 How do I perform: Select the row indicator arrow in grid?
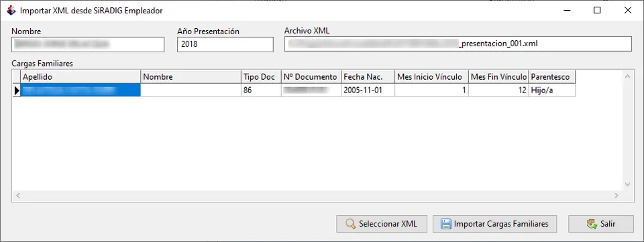coord(17,90)
